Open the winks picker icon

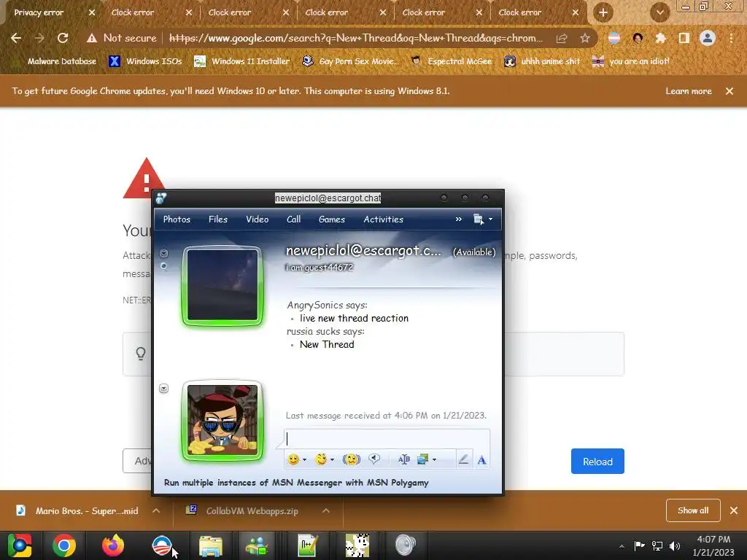[321, 459]
